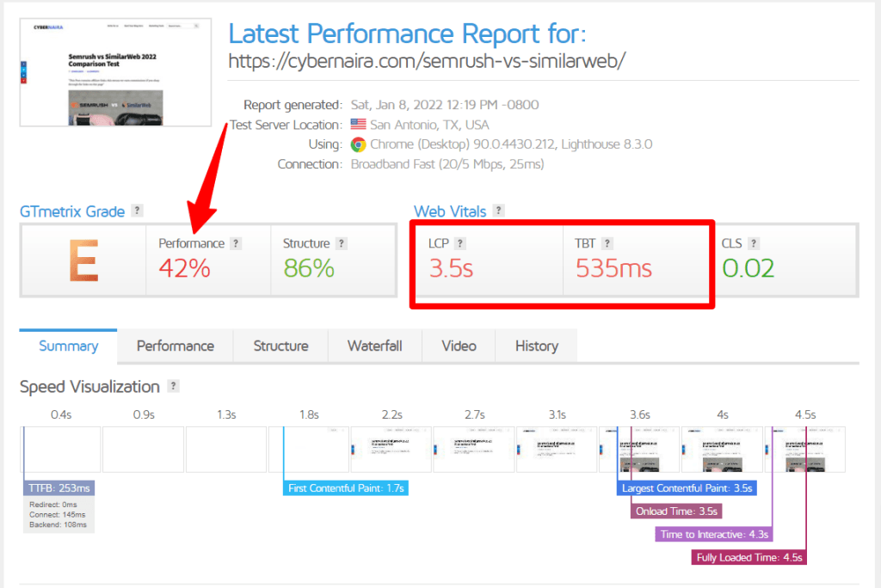Viewport: 881px width, 588px height.
Task: Click the help icon next to TBT
Action: point(607,243)
